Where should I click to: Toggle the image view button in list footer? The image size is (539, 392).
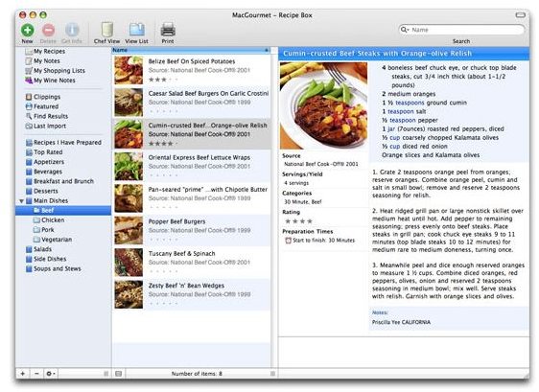pos(119,374)
